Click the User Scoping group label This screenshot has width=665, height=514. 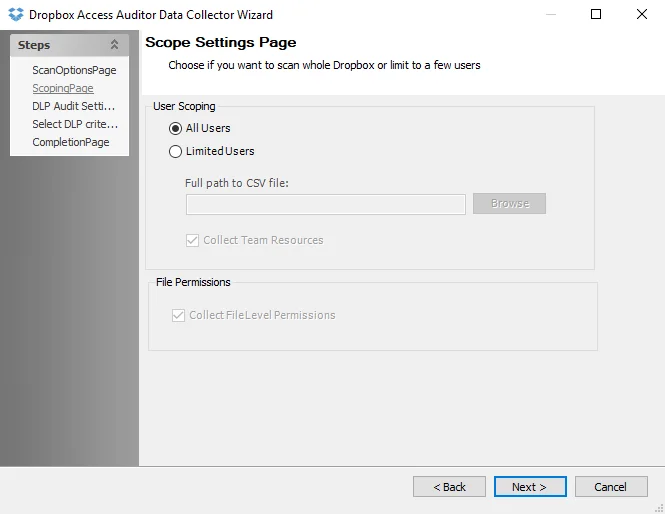184,106
